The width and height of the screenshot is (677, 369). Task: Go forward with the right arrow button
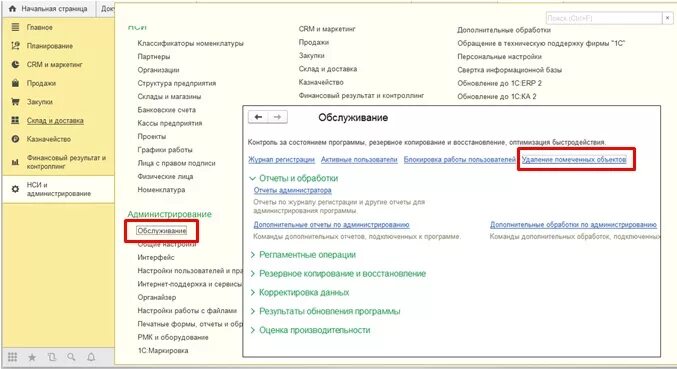pyautogui.click(x=278, y=117)
